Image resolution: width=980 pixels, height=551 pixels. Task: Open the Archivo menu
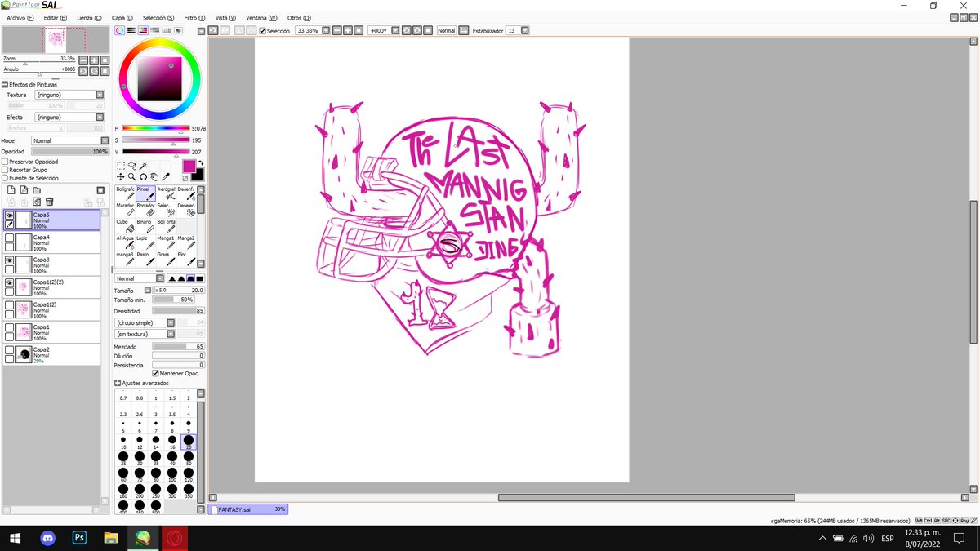click(20, 17)
